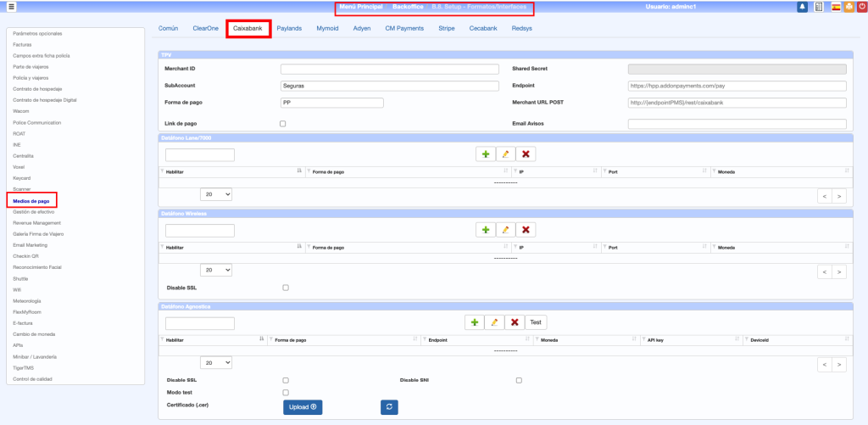Click the orange printer icon
Viewport: 868px width, 425px height.
pos(848,7)
